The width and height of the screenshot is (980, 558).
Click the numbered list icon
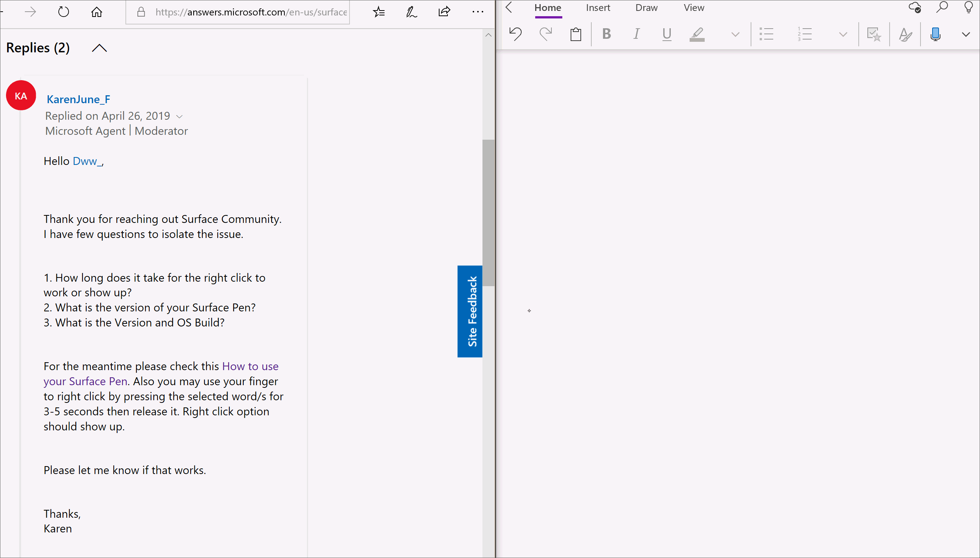(x=804, y=34)
